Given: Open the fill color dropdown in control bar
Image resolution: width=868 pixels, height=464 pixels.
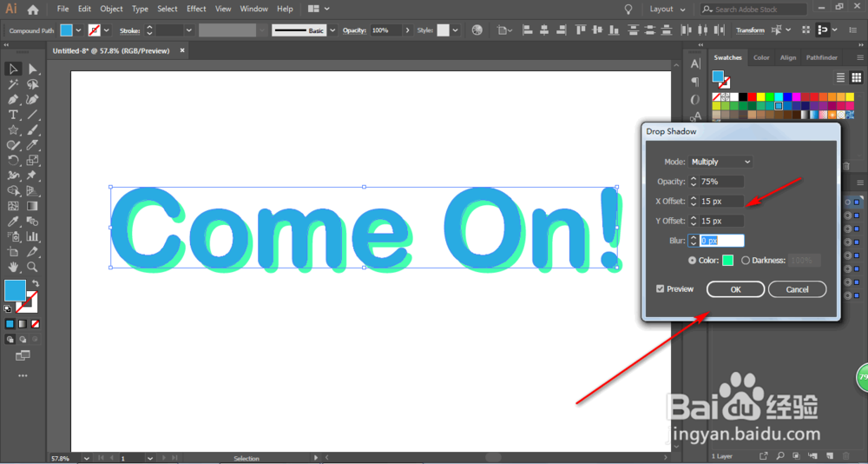Looking at the screenshot, I should (x=79, y=30).
